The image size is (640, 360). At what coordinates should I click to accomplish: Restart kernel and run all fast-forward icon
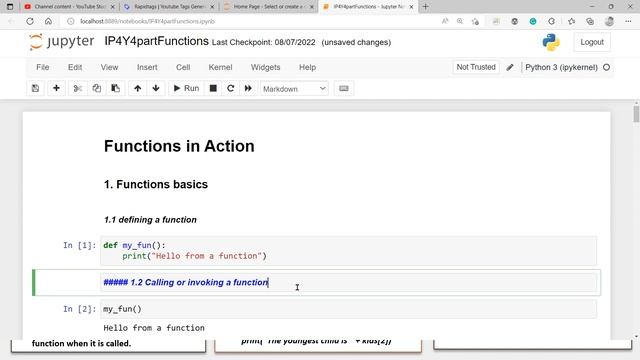click(x=248, y=88)
